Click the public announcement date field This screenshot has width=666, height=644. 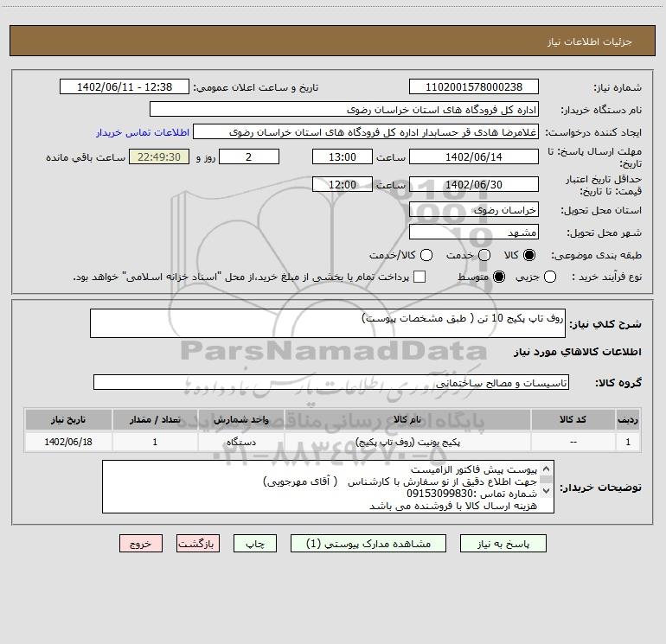pyautogui.click(x=124, y=86)
